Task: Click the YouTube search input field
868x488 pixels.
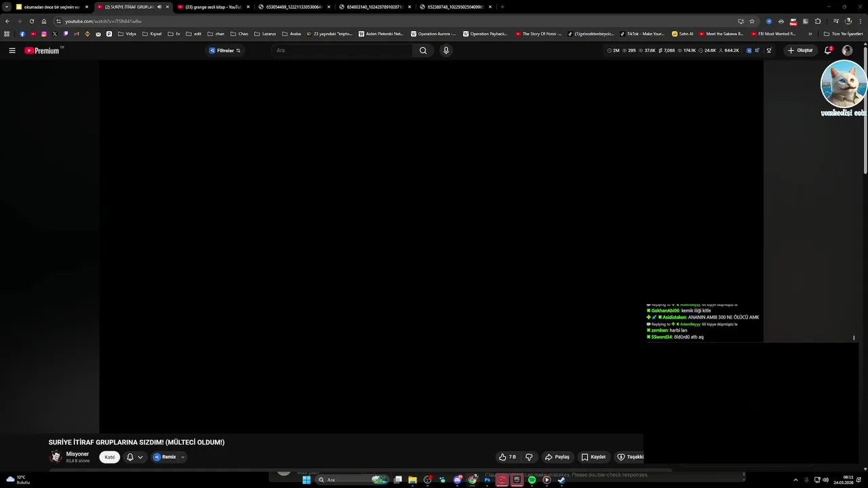Action: pyautogui.click(x=342, y=50)
